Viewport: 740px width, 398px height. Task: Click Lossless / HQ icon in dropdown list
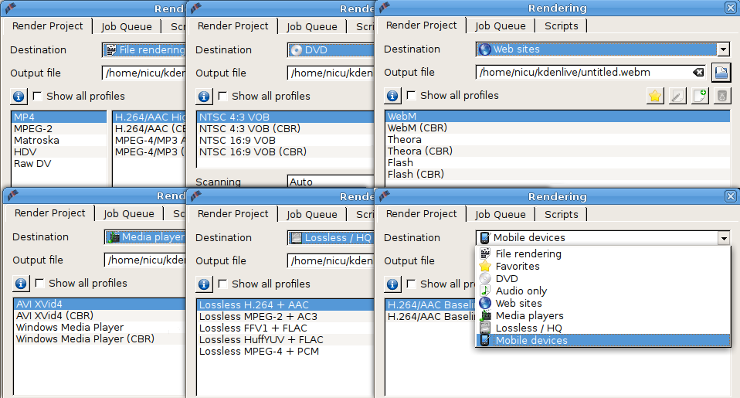pyautogui.click(x=485, y=328)
